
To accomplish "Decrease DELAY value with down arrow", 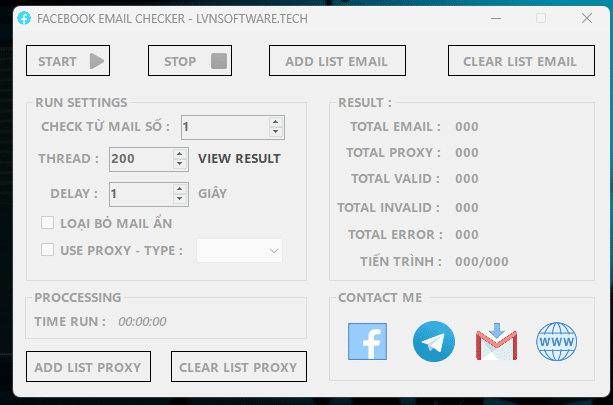I will 179,199.
